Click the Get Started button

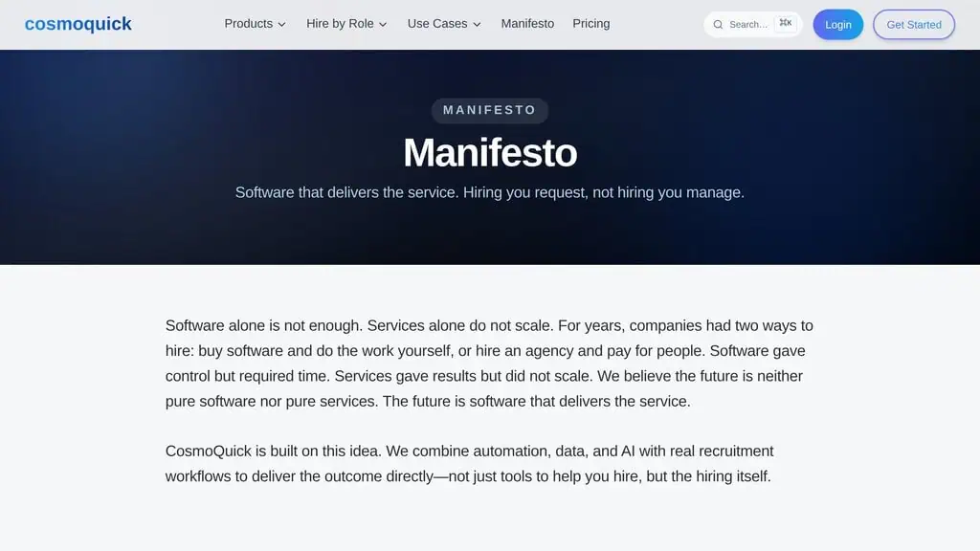(x=914, y=24)
